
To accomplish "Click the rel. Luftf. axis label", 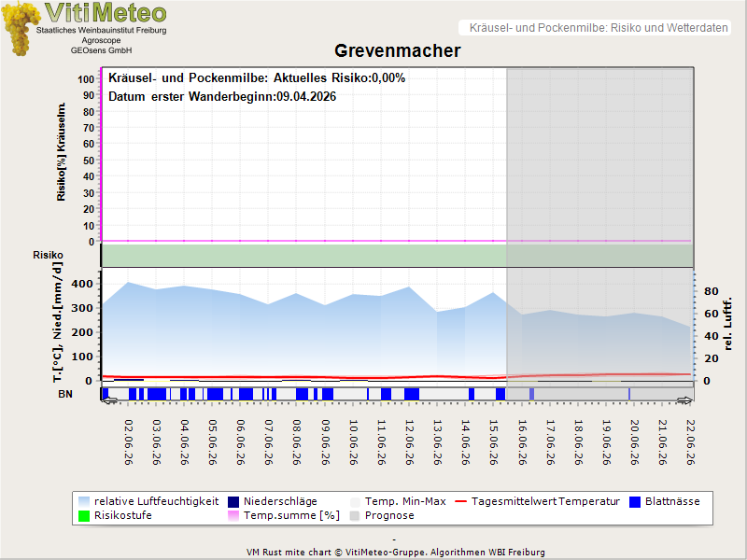I will tap(727, 324).
